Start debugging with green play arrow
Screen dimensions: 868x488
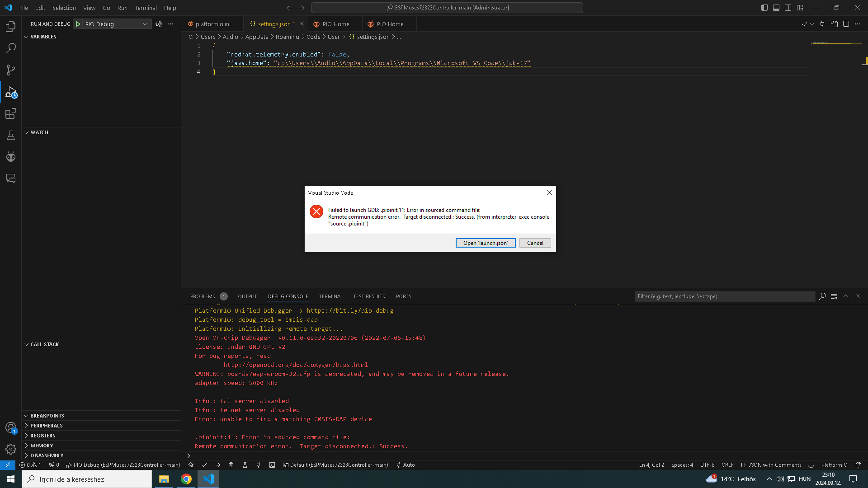[78, 24]
